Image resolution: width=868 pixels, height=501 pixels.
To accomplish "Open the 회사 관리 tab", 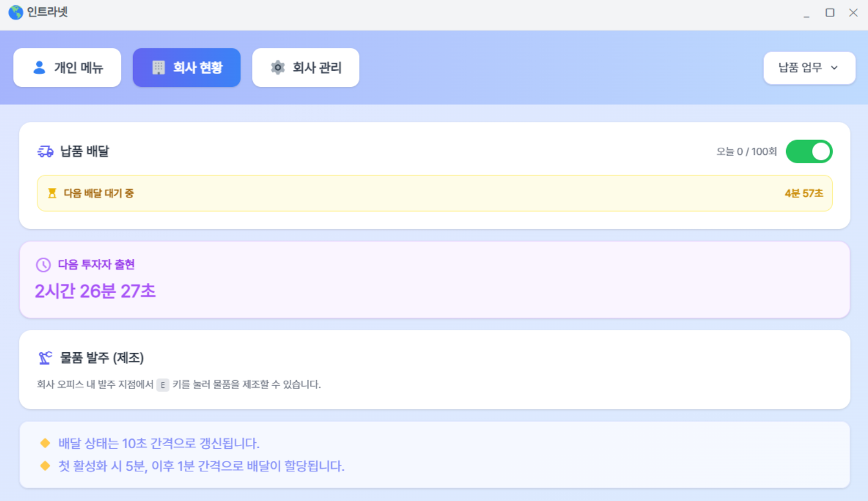I will [x=306, y=68].
